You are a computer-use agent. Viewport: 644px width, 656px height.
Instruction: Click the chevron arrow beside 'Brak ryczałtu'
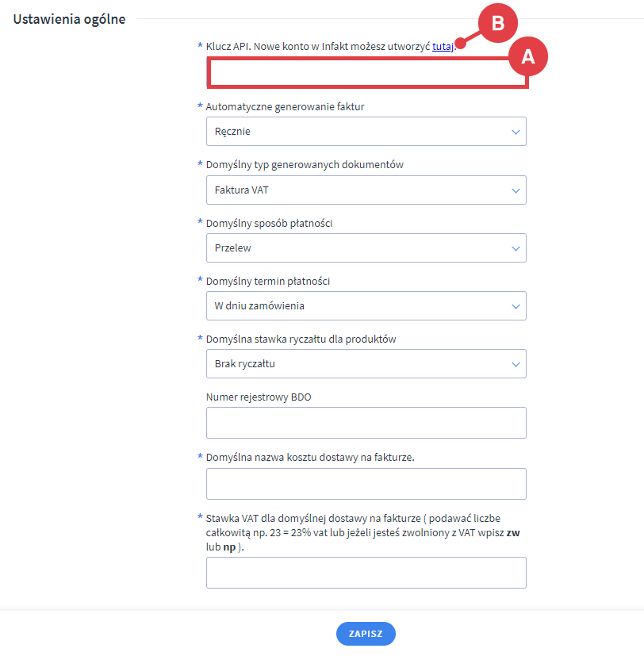[516, 364]
